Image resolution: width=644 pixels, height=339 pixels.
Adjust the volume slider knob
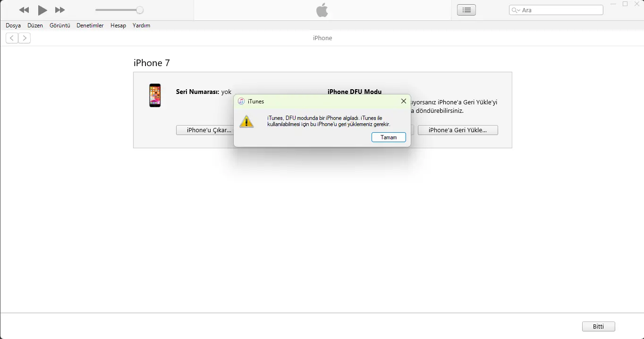click(140, 10)
